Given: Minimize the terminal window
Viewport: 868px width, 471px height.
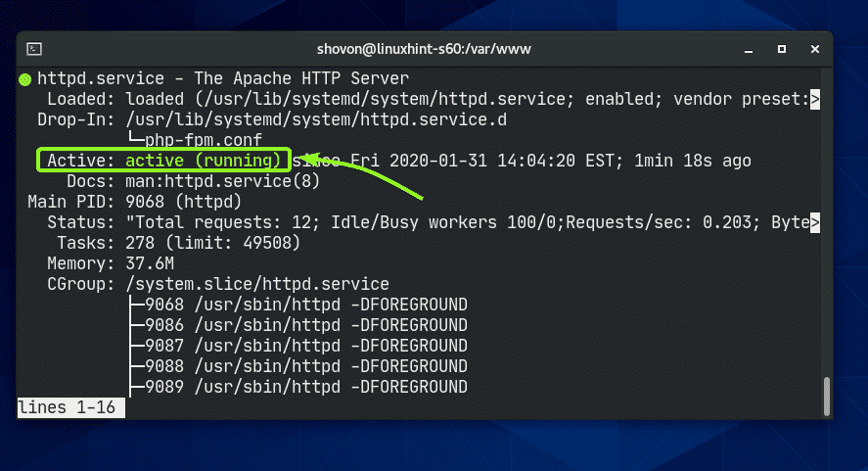Looking at the screenshot, I should tap(749, 50).
